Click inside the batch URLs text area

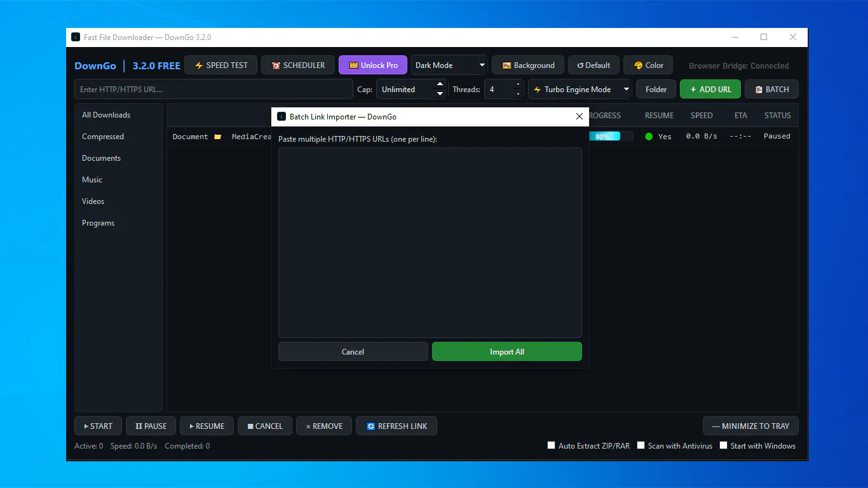tap(430, 243)
